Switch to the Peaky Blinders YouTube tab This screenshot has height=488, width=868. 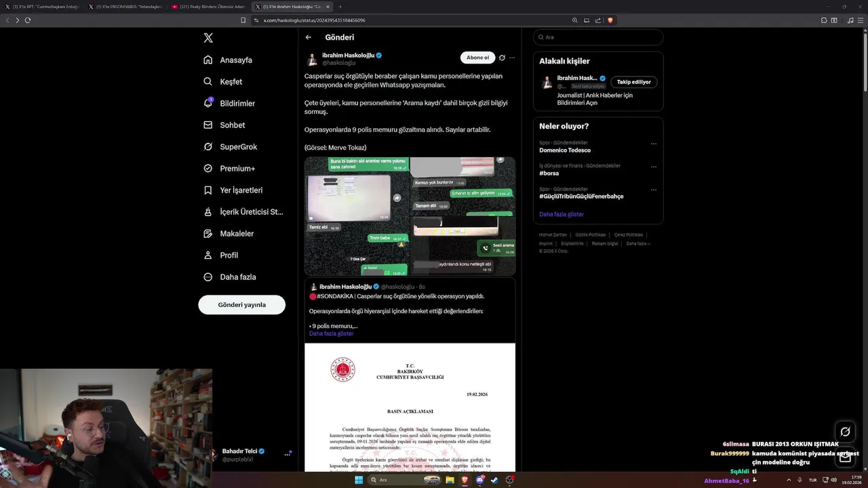pos(208,7)
